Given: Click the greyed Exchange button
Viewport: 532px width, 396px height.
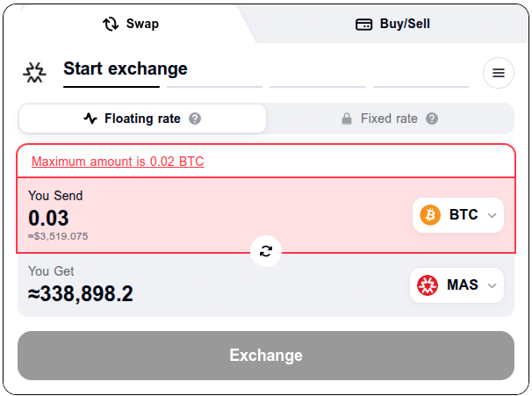Looking at the screenshot, I should pyautogui.click(x=266, y=356).
